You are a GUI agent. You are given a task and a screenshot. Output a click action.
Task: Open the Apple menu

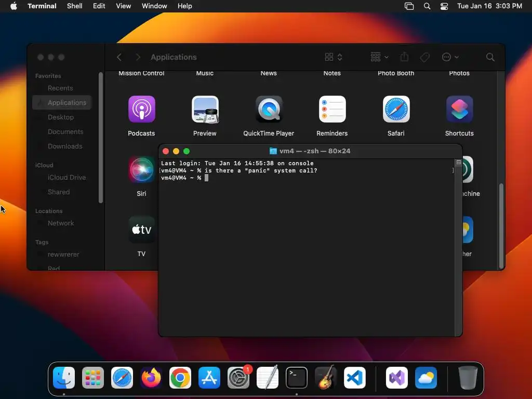click(x=14, y=6)
